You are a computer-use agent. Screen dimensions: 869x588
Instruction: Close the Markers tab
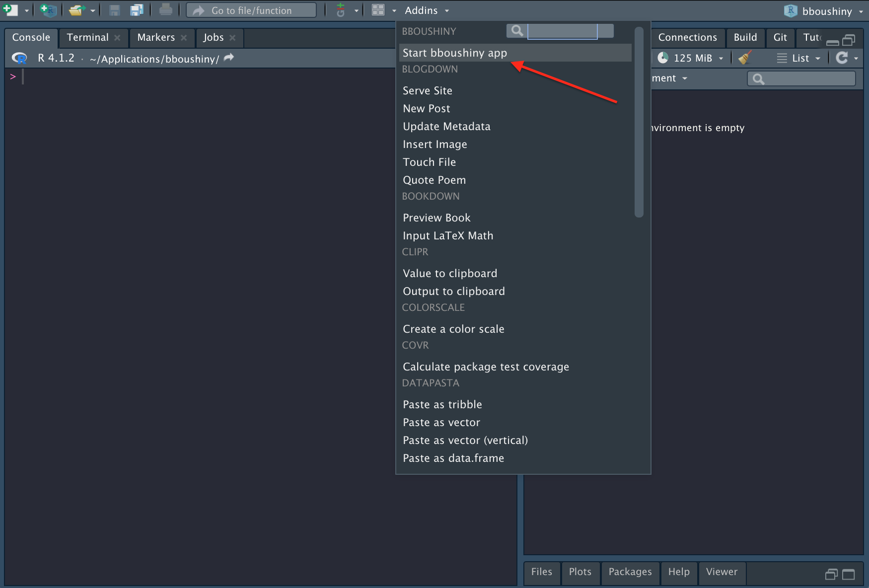click(184, 38)
